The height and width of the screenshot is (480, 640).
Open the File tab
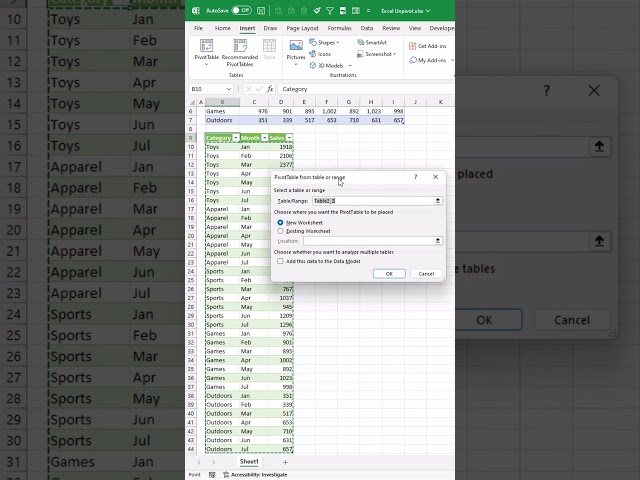point(198,28)
